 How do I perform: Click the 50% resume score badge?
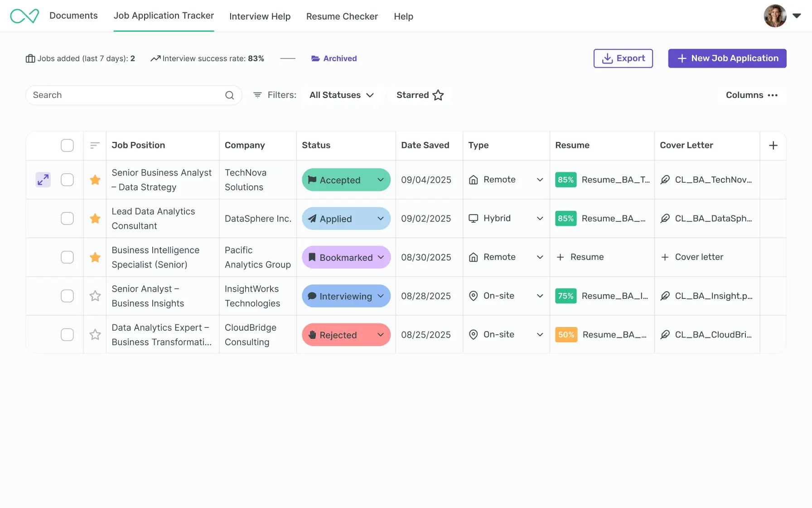pyautogui.click(x=566, y=335)
